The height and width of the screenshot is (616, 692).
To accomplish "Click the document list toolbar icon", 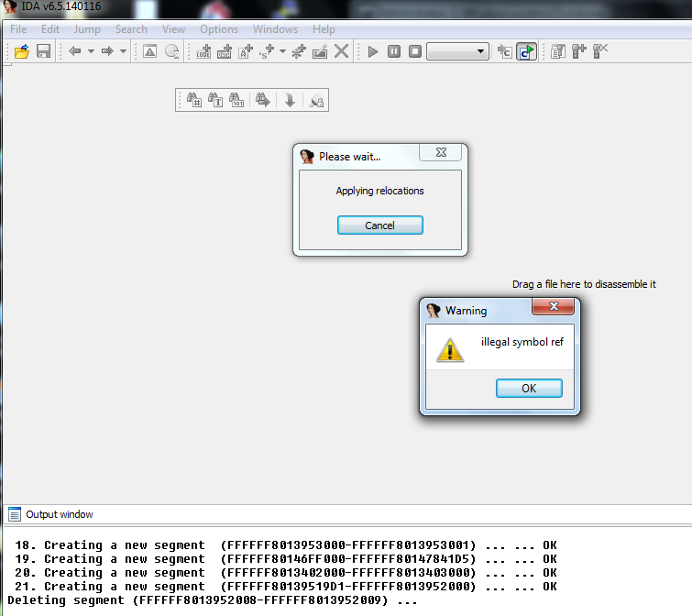I will coord(558,51).
